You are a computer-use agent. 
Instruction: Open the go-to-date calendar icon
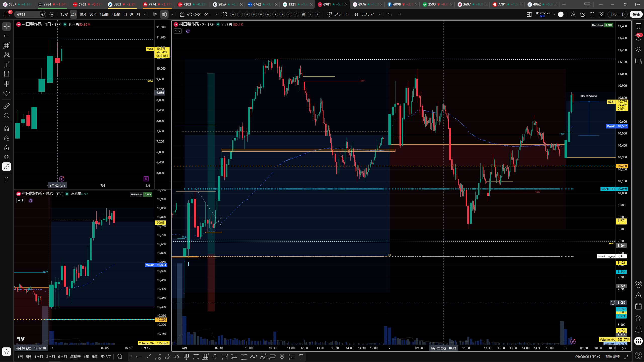(119, 357)
